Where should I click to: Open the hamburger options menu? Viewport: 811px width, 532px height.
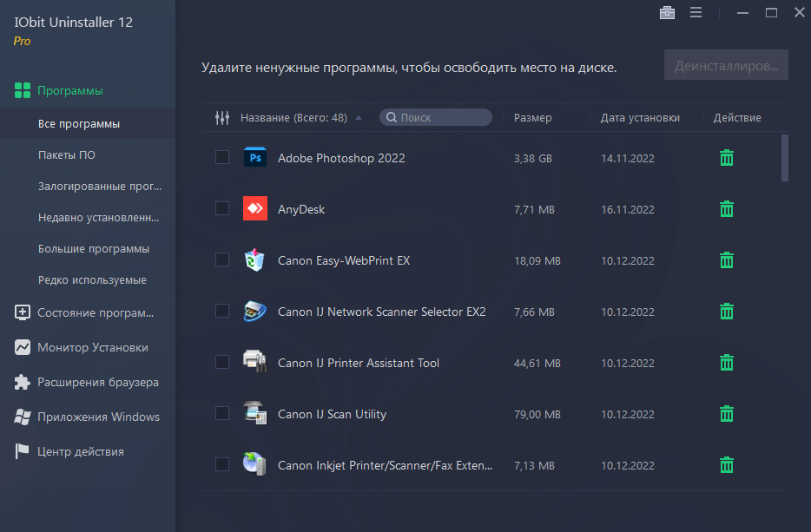(696, 12)
